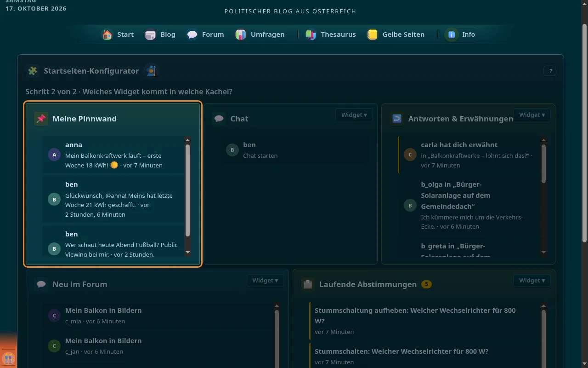588x368 pixels.
Task: Click the pushpin icon of Meine Pinnwand
Action: click(x=41, y=119)
